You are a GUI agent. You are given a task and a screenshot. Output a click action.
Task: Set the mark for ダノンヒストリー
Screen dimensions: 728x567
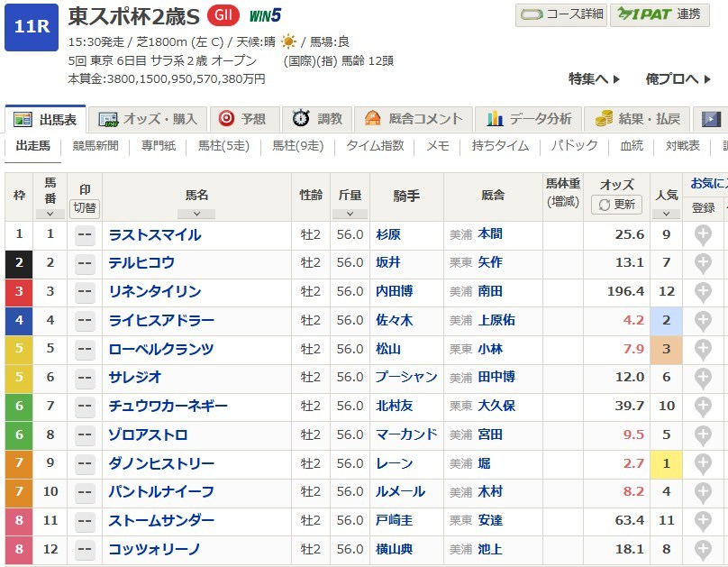coord(85,464)
